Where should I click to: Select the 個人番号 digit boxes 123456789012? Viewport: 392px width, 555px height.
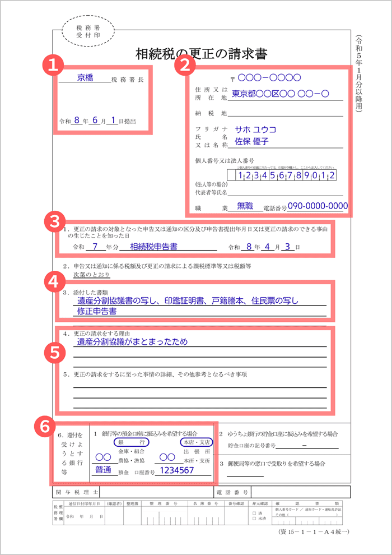point(282,175)
